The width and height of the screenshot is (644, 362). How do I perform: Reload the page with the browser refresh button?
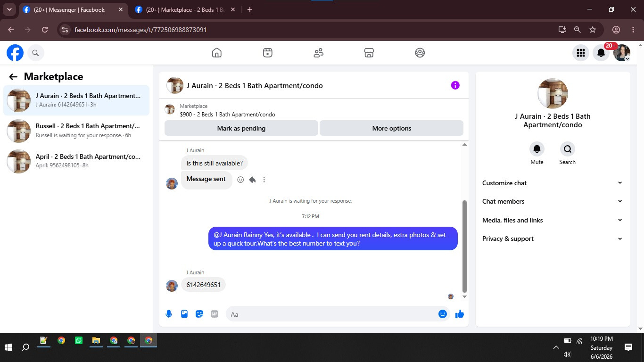click(45, 30)
